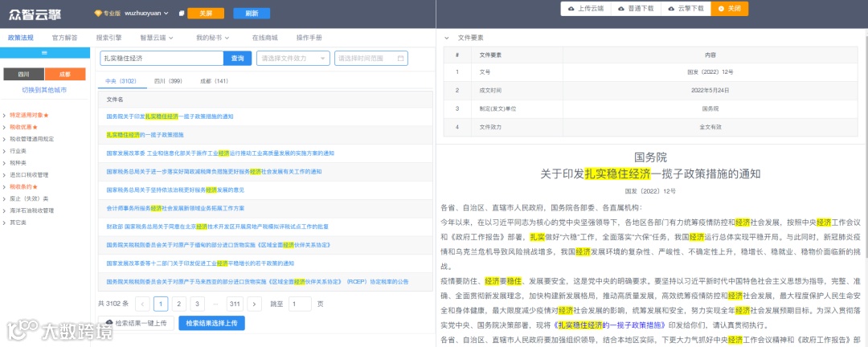Screen dimensions: 868x347
Task: Click the 2022年5月24日 table cell
Action: 710,90
